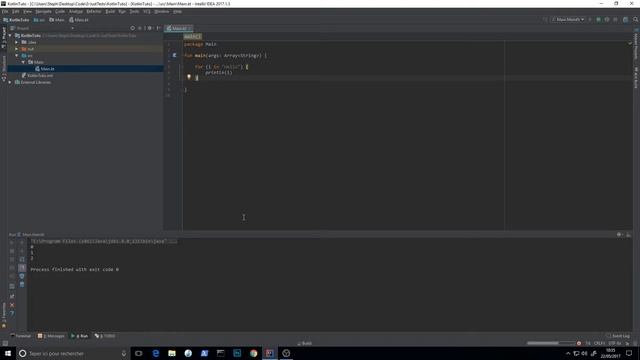Screen dimensions: 640x360
Task: Click Search Everywhere magnifier icon
Action: pos(636,19)
